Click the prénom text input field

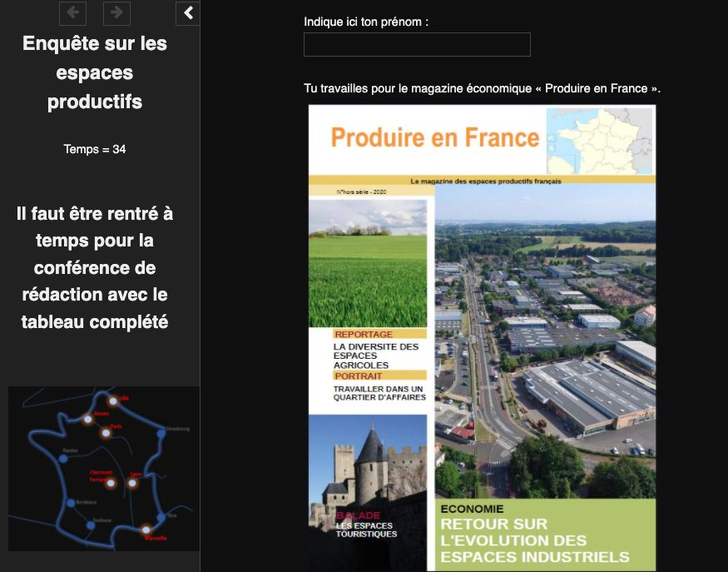[417, 45]
